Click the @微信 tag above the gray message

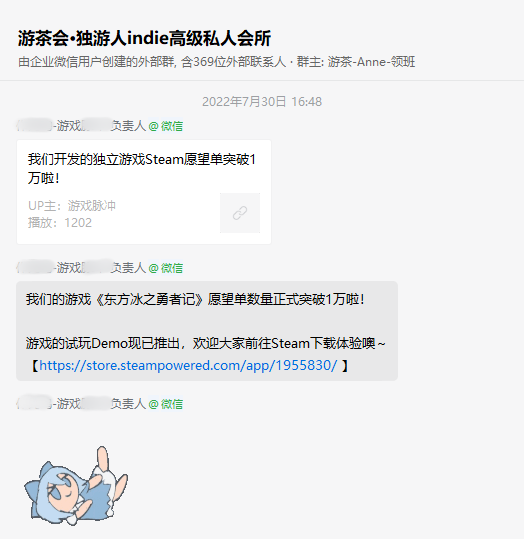[166, 268]
